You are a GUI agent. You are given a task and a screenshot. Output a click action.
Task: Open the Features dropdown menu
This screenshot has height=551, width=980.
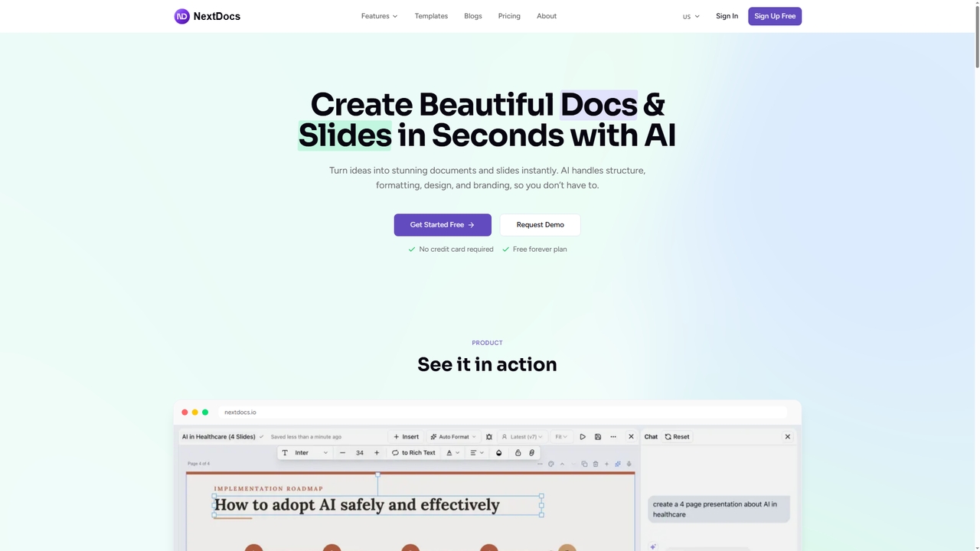(379, 16)
